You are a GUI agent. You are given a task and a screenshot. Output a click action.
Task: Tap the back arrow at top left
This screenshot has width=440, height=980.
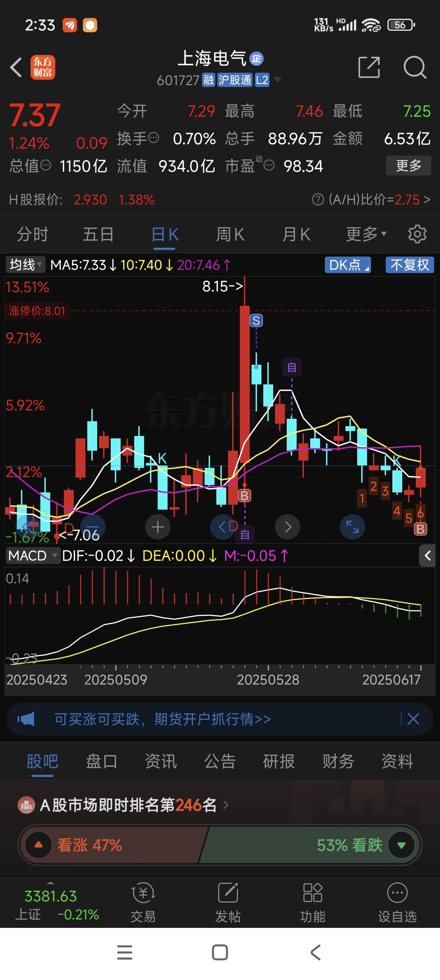(x=16, y=67)
